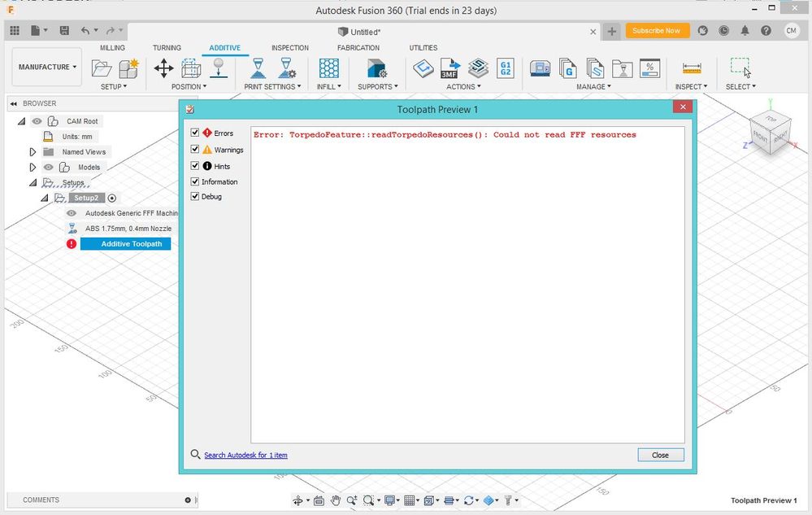Switch to the UTILITIES tab
This screenshot has width=812, height=515.
[423, 48]
